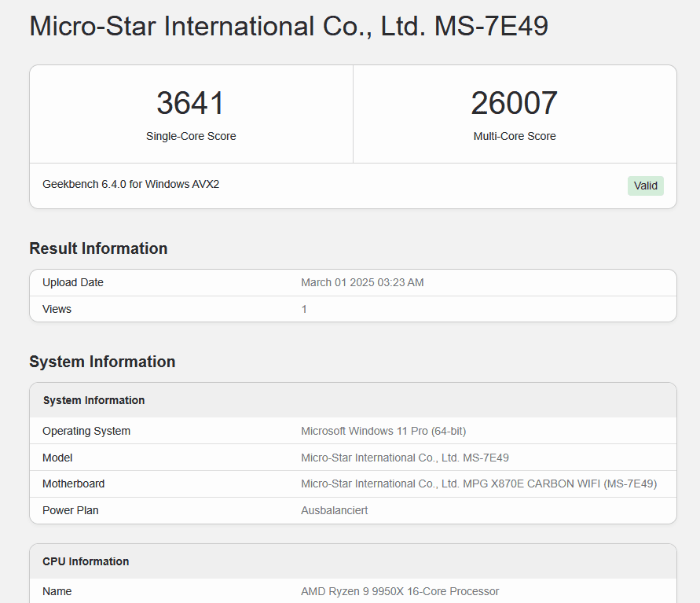Click the Upload Date label
This screenshot has height=603, width=700.
click(x=73, y=282)
